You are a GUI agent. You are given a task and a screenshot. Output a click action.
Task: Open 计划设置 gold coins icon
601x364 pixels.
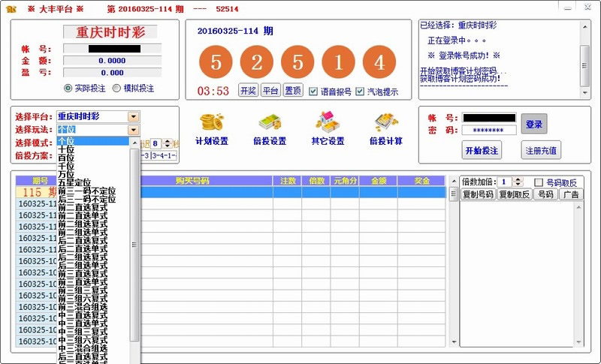tap(212, 122)
